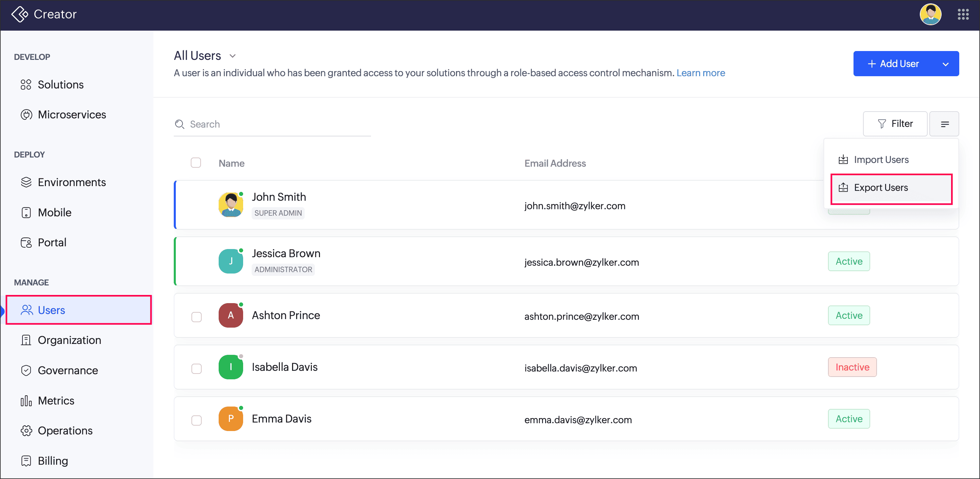Click Active status badge for Jessica Brown
The height and width of the screenshot is (479, 980).
(x=849, y=261)
